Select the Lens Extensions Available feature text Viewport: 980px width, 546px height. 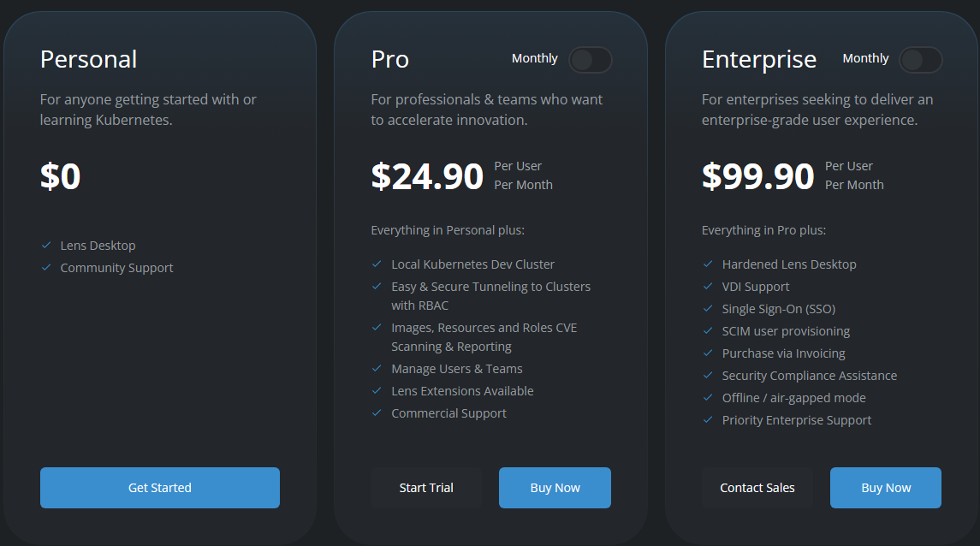pyautogui.click(x=462, y=391)
